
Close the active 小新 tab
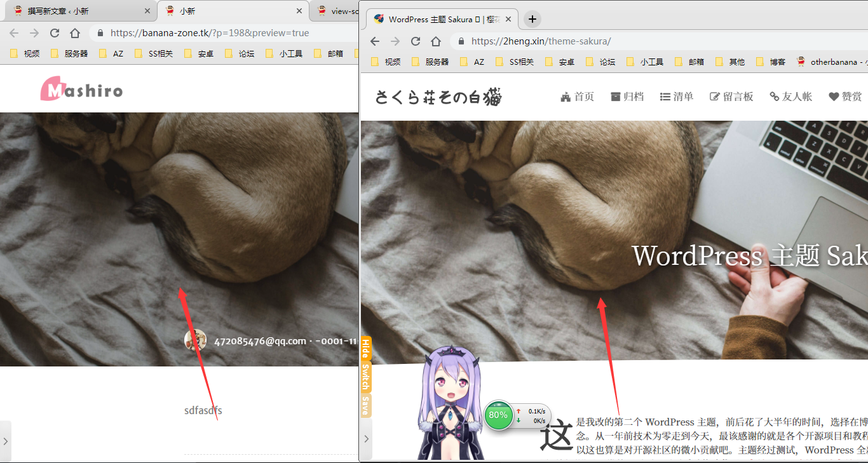[x=299, y=11]
